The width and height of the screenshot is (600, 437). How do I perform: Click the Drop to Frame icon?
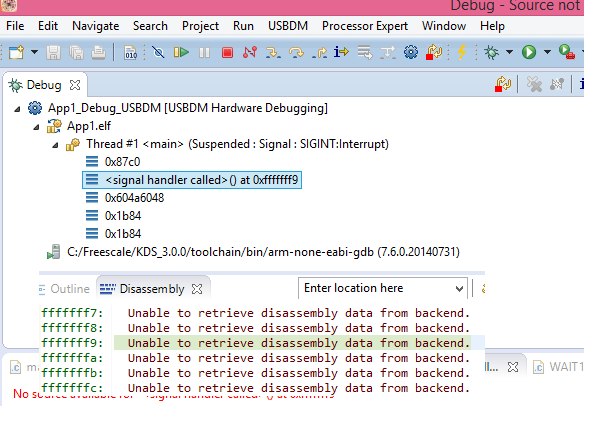[x=365, y=52]
